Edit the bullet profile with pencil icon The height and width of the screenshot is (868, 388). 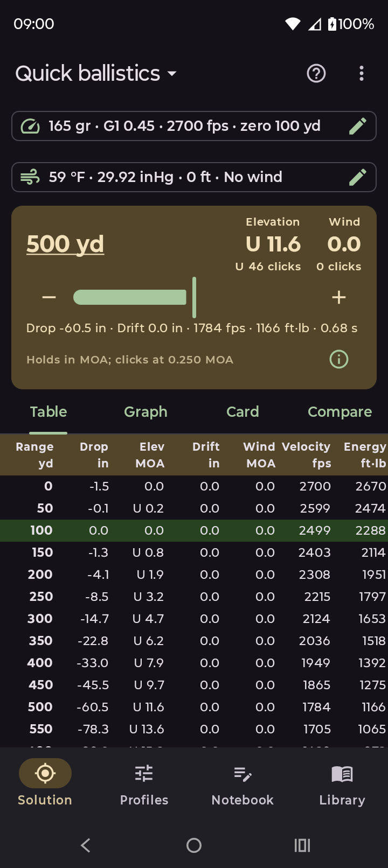coord(358,126)
